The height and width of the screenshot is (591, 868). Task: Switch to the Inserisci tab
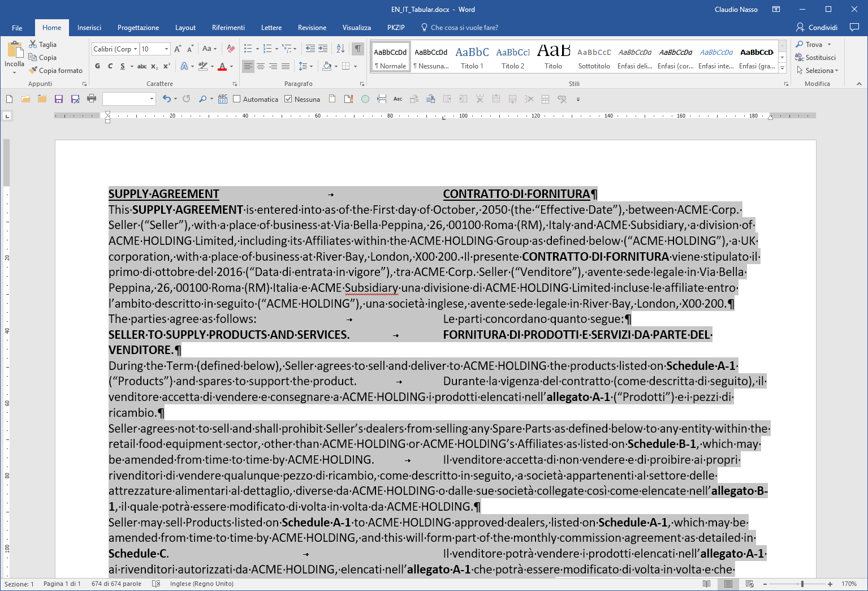(x=89, y=27)
